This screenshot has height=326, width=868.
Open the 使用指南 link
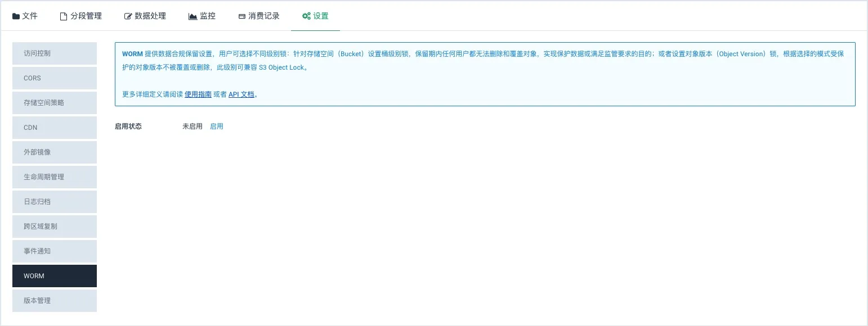point(198,94)
